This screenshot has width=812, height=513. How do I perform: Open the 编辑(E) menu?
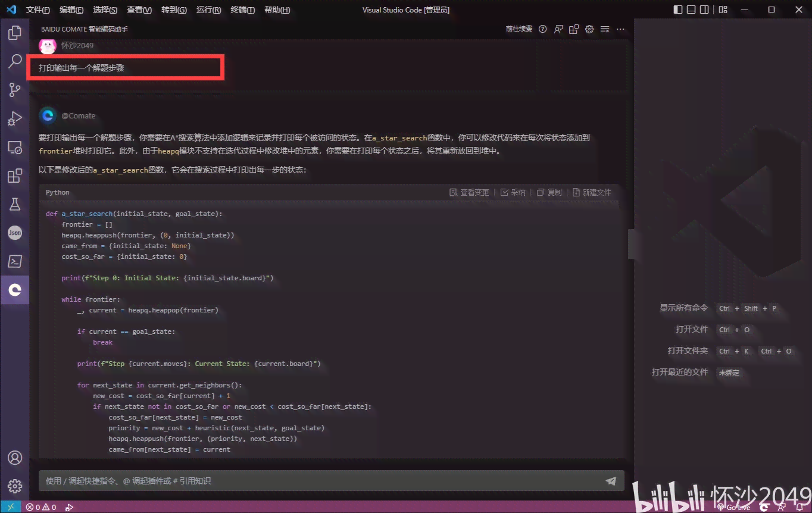coord(71,10)
